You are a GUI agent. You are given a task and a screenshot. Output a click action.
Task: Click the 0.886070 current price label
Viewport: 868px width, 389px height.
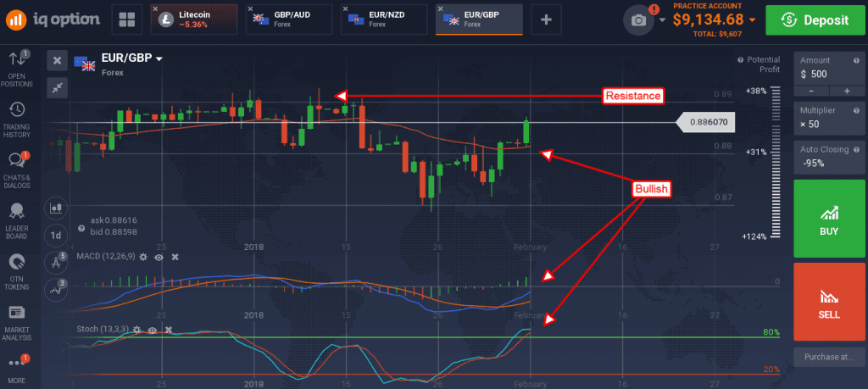[706, 122]
